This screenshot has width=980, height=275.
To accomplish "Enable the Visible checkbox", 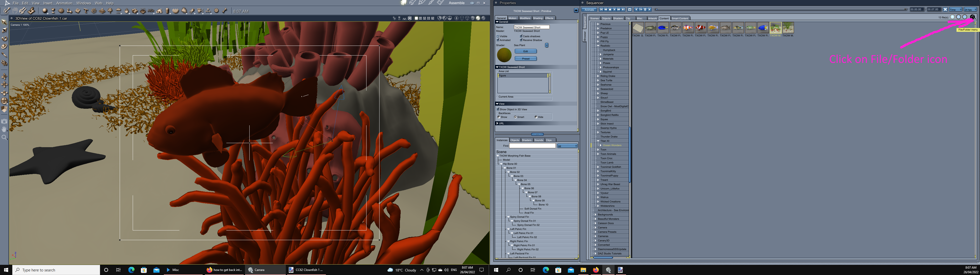I will [x=498, y=36].
